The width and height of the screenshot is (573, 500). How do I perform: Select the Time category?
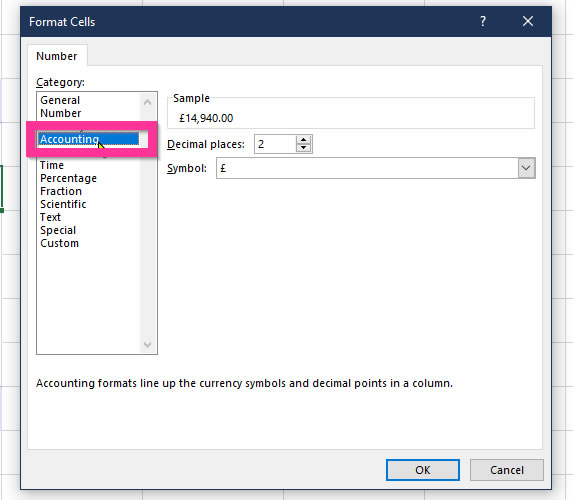(x=52, y=165)
